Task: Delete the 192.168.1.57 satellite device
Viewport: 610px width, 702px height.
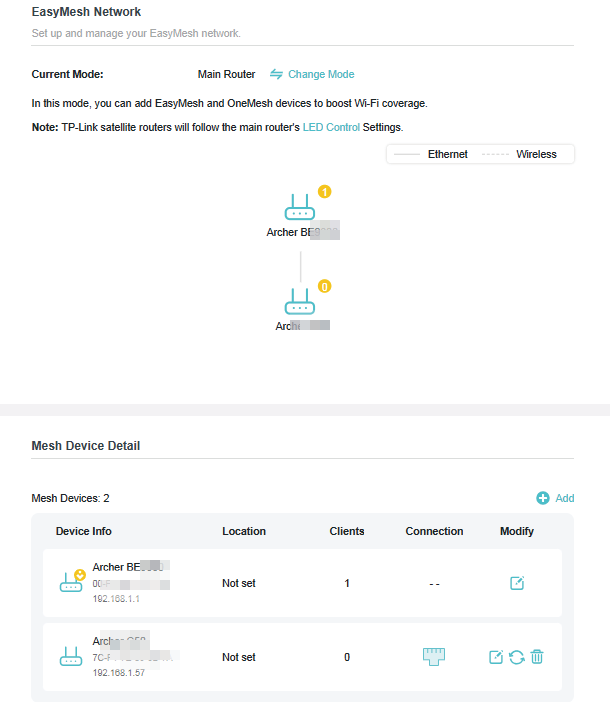Action: coord(537,657)
